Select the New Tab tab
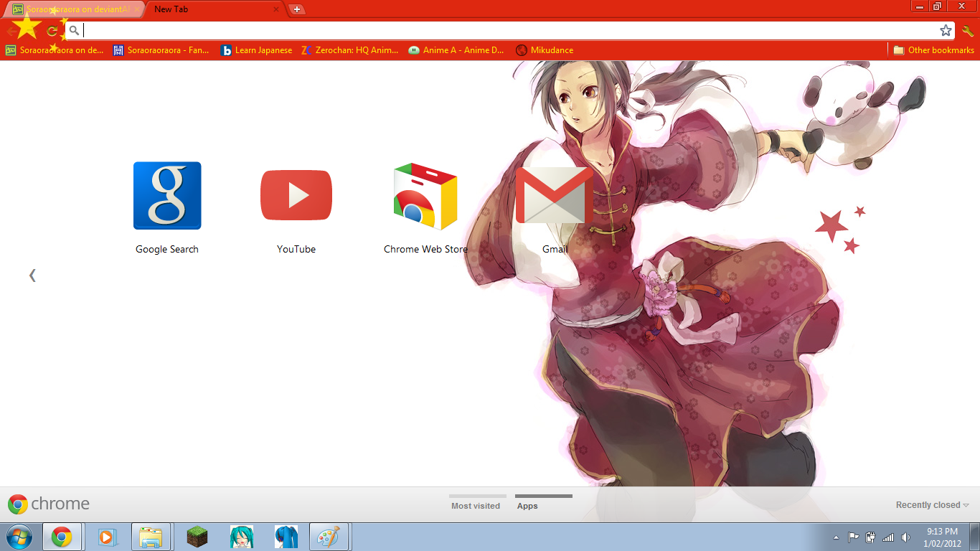Image resolution: width=980 pixels, height=551 pixels. pos(214,9)
